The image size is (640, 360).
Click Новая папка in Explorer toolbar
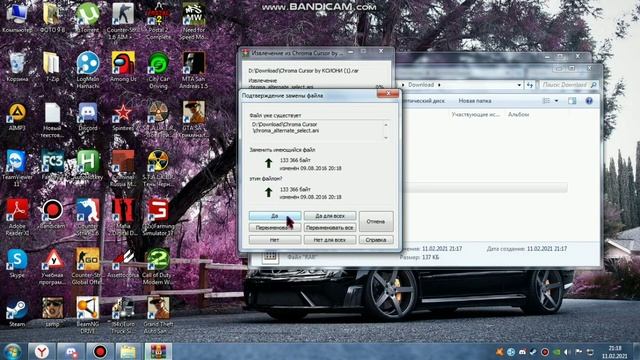[x=475, y=101]
